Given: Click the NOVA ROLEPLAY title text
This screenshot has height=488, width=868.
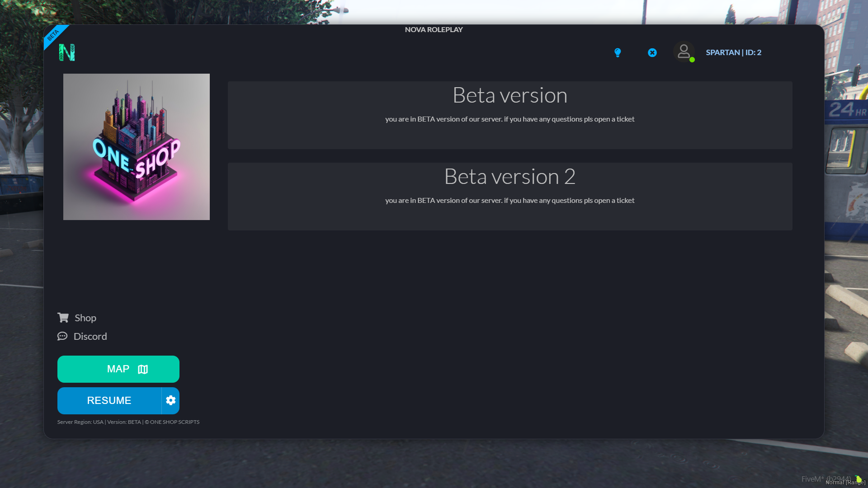Looking at the screenshot, I should pos(434,29).
